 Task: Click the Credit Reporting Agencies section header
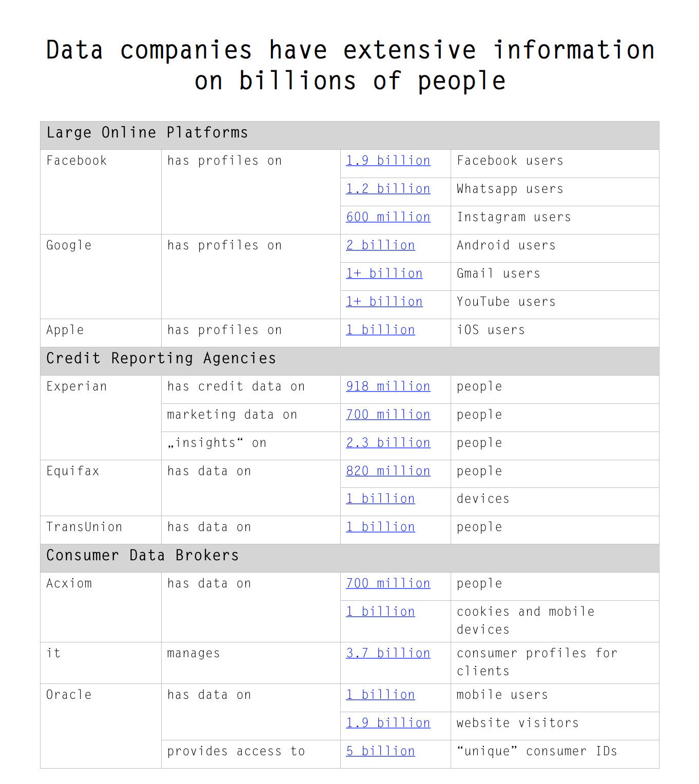349,361
